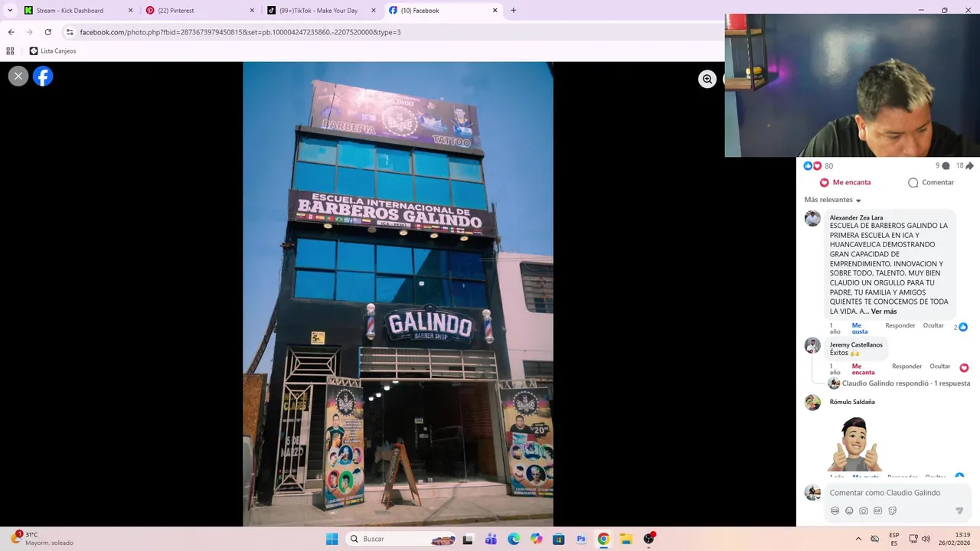Open the tab search dropdown arrow
This screenshot has height=551, width=980.
pyautogui.click(x=10, y=11)
